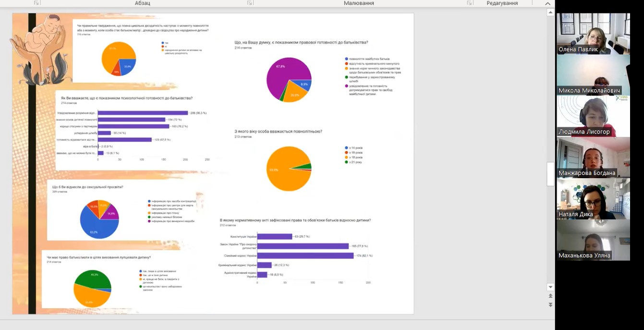Image resolution: width=644 pixels, height=330 pixels.
Task: Select Маханькова Уляна video thumbnail
Action: point(593,240)
